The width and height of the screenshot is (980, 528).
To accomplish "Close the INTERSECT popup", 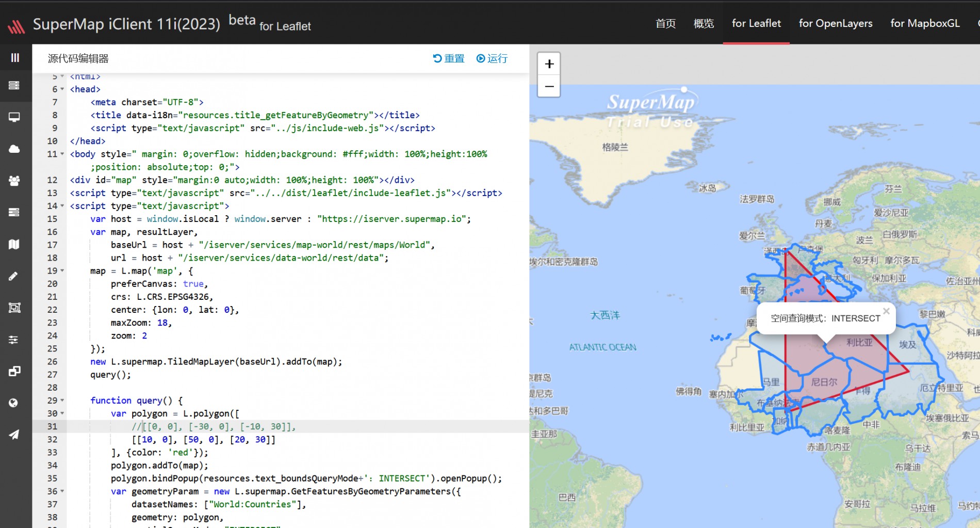I will coord(886,311).
